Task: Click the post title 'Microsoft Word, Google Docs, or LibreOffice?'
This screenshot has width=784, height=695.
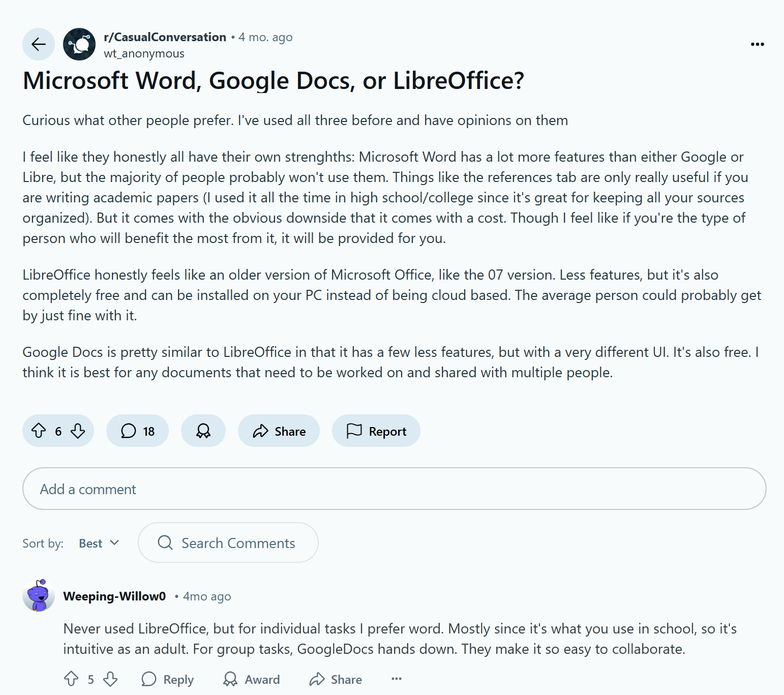Action: [274, 80]
